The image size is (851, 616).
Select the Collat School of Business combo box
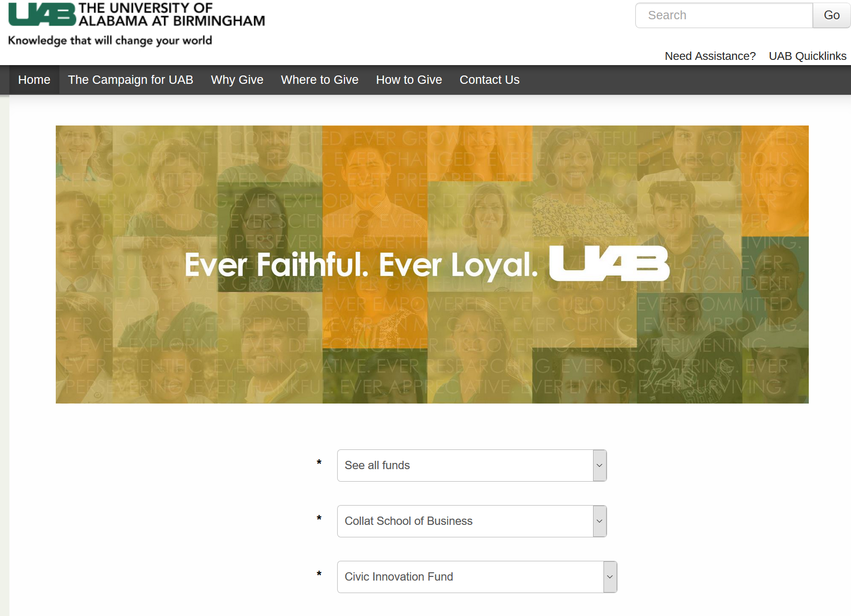(x=472, y=521)
